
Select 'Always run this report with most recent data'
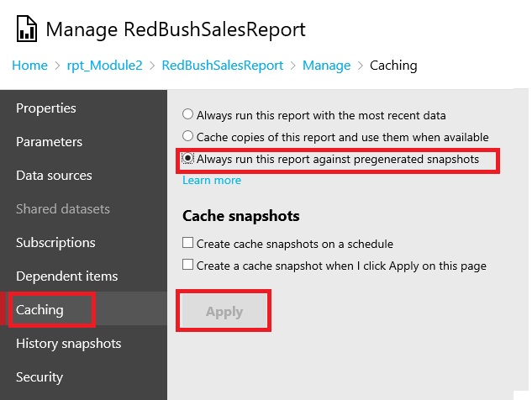(187, 114)
